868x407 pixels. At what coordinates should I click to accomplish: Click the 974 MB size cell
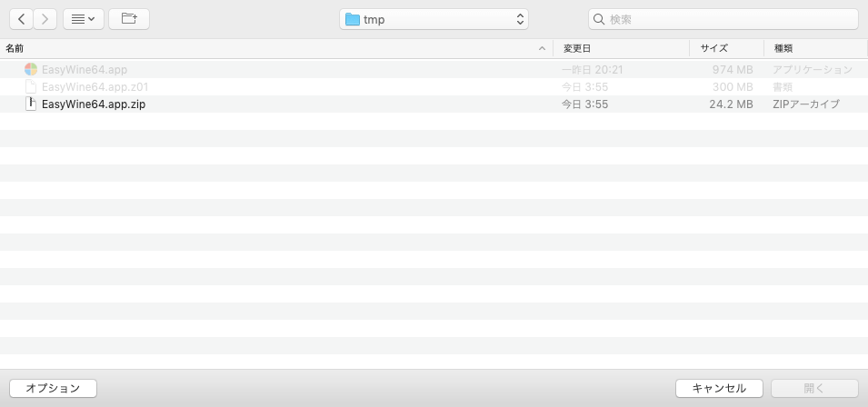coord(733,70)
